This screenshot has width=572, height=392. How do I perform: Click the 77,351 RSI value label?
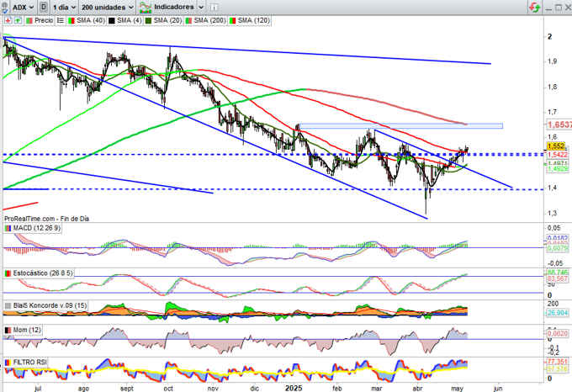point(557,362)
